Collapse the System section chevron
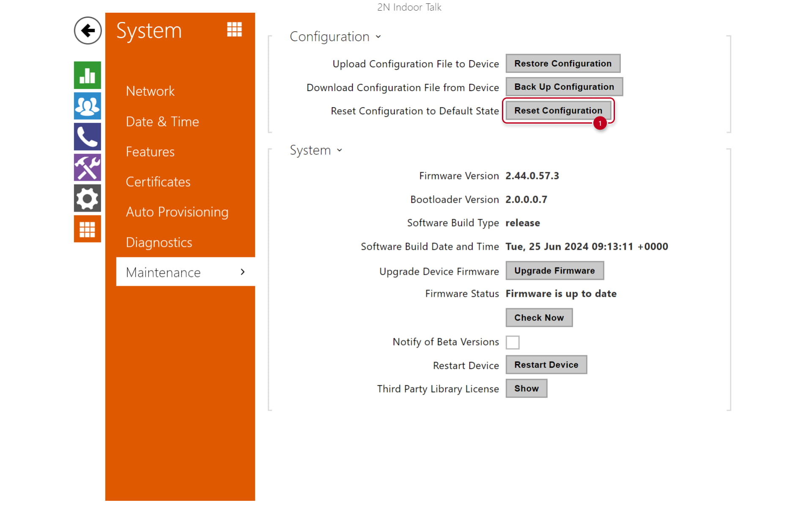 click(x=339, y=150)
